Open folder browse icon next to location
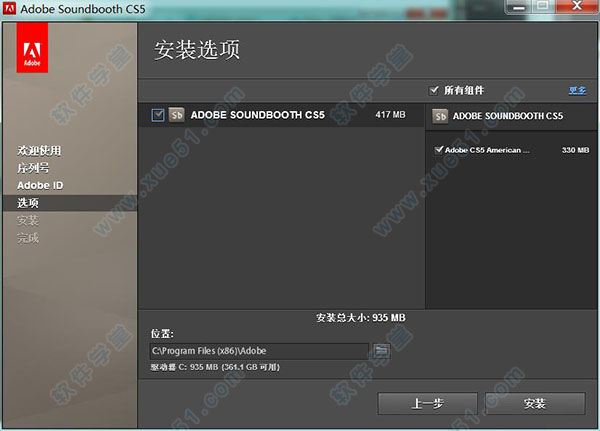This screenshot has height=431, width=600. [x=381, y=351]
